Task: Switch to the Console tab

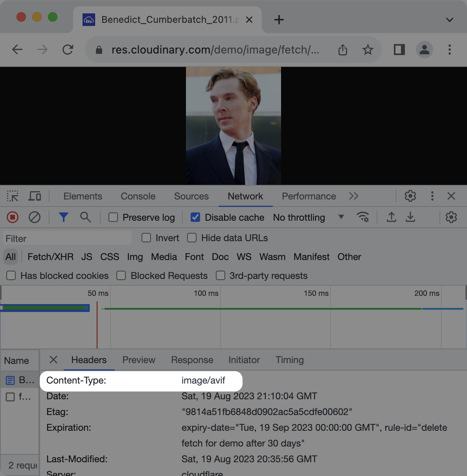Action: pos(138,196)
